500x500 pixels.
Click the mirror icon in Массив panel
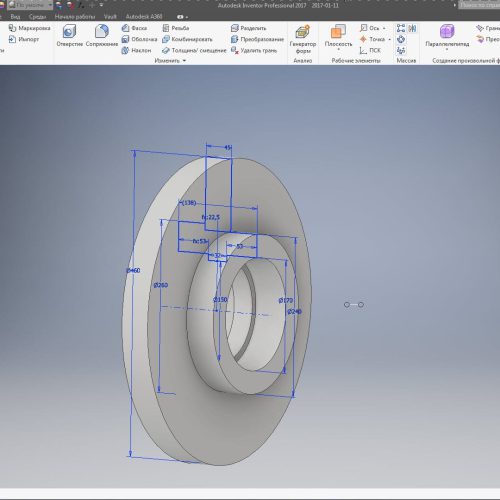(x=412, y=28)
